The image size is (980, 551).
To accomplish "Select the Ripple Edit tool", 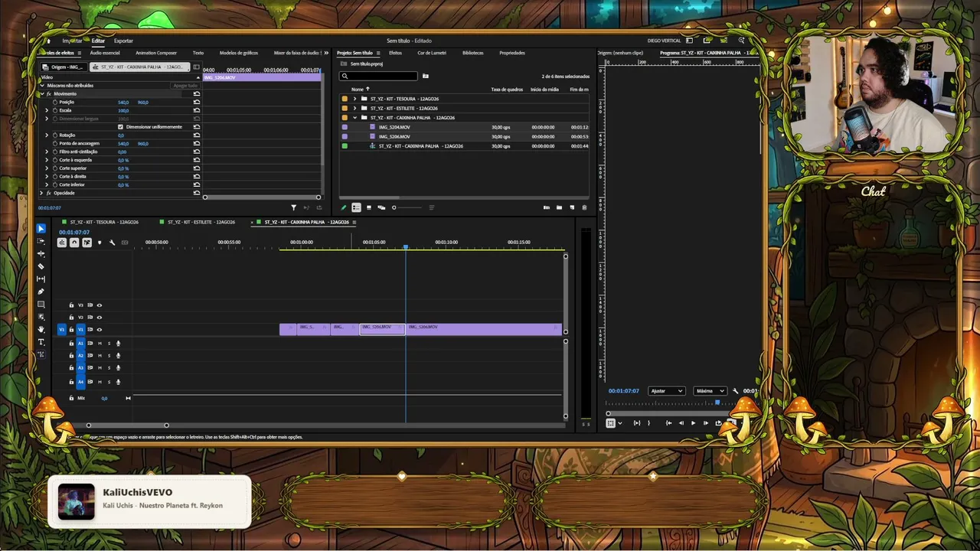I will (41, 253).
